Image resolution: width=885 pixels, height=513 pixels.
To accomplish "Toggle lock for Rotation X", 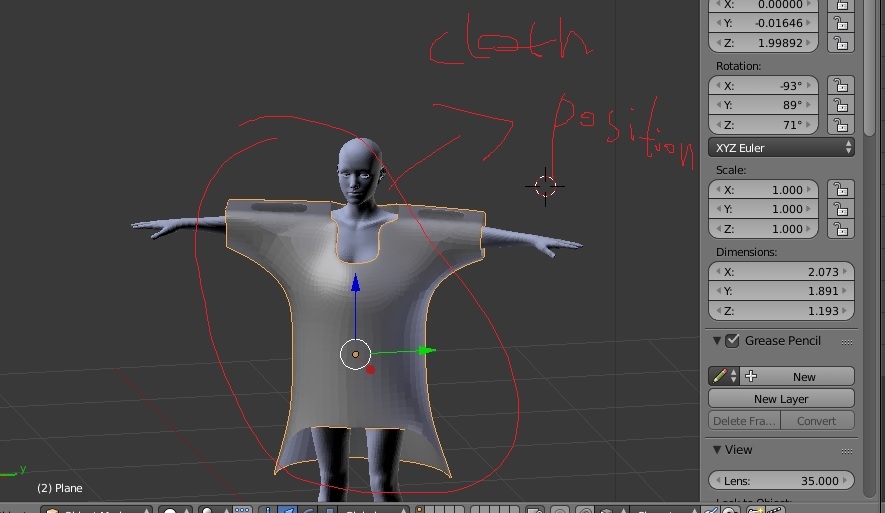I will click(841, 85).
